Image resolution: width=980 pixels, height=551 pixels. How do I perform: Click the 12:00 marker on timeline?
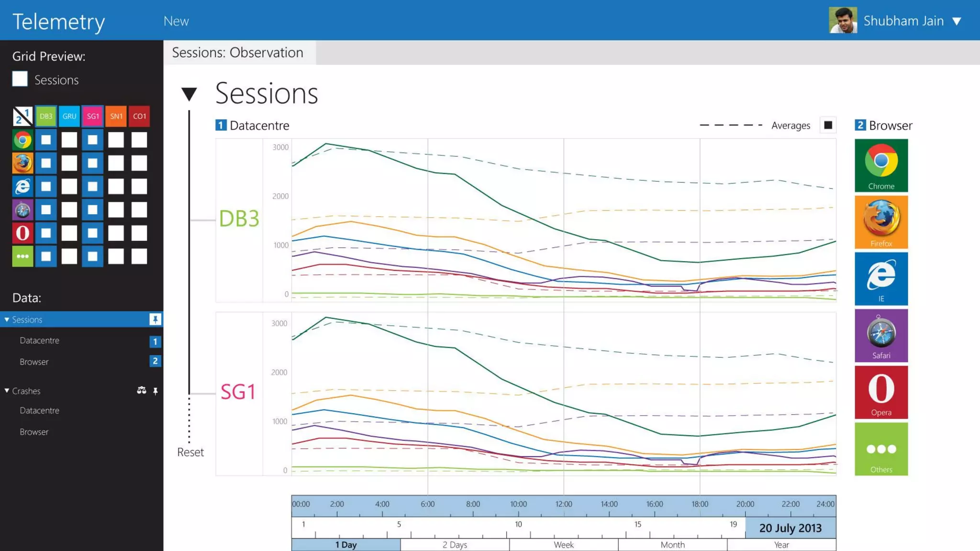pos(563,504)
